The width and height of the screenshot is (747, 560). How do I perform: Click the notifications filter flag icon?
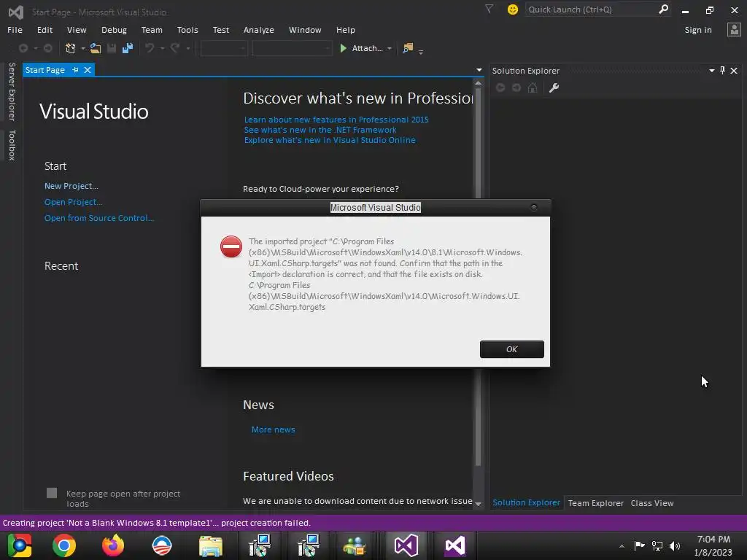pos(489,9)
